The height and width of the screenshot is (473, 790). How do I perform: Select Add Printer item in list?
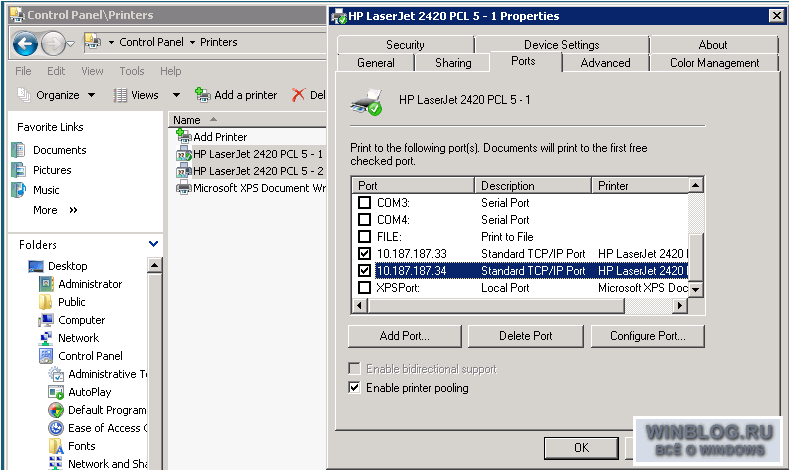(x=220, y=137)
